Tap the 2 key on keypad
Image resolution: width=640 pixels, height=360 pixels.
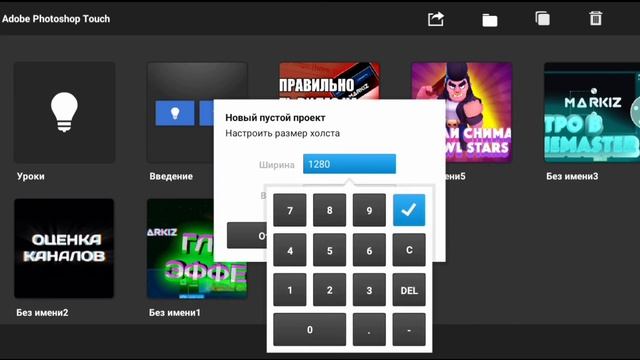point(329,290)
